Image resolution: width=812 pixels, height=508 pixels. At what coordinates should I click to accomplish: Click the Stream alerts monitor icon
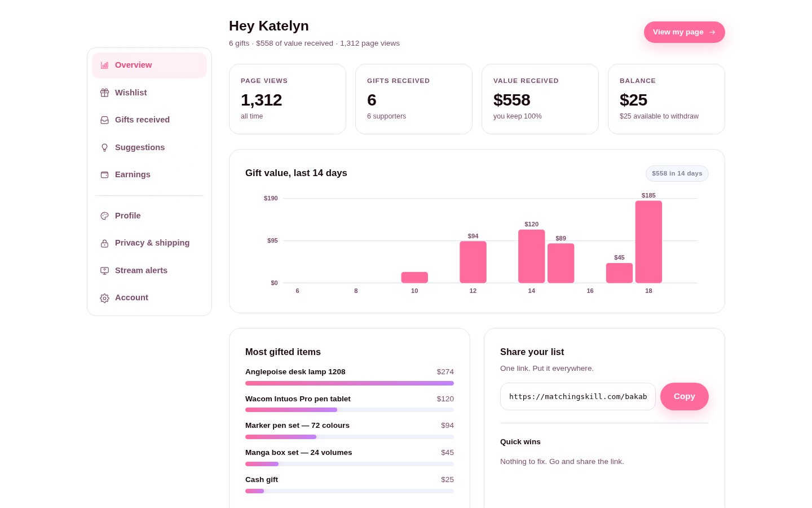tap(104, 270)
